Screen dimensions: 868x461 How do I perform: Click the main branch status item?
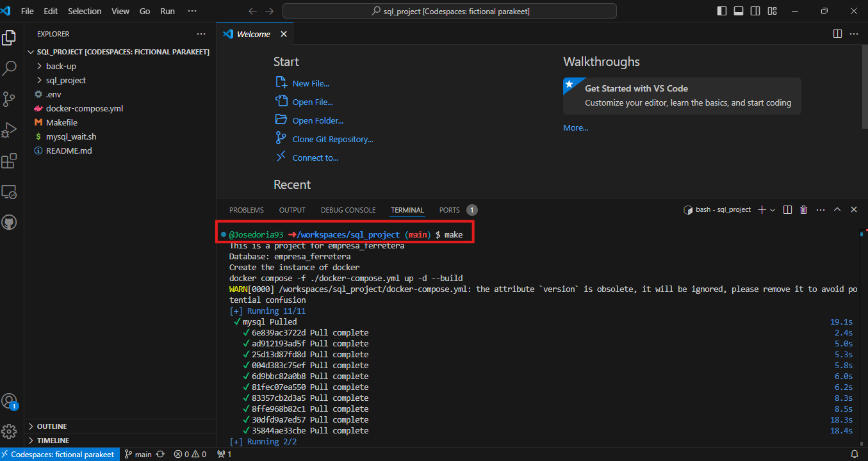[x=138, y=454]
